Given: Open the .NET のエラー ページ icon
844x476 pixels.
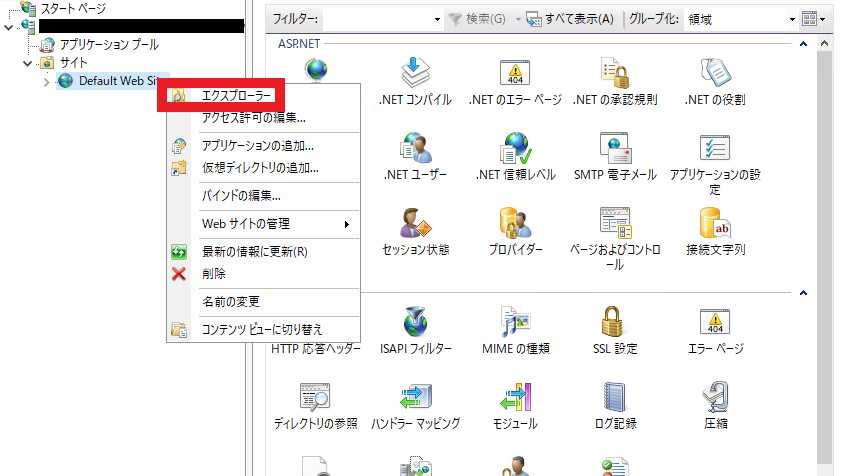Looking at the screenshot, I should [x=515, y=73].
